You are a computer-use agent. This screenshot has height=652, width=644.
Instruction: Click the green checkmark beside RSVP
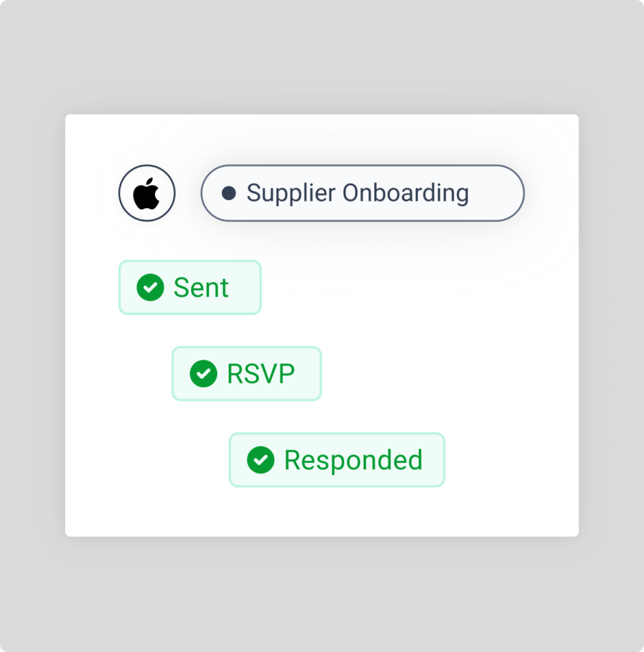tap(203, 374)
